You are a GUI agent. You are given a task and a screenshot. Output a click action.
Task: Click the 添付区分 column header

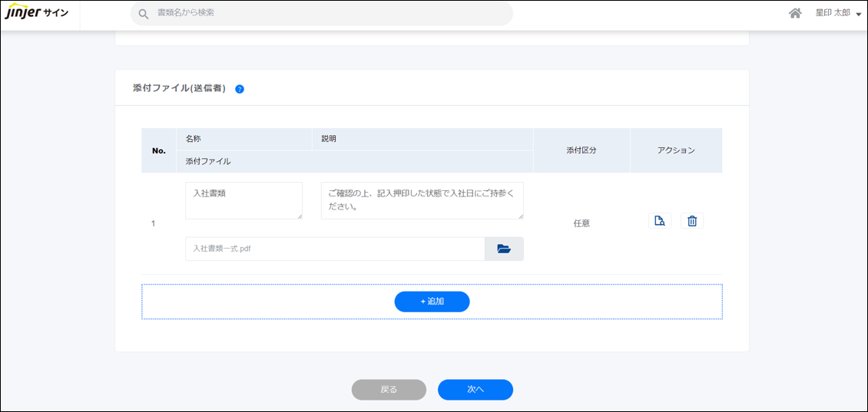(581, 150)
